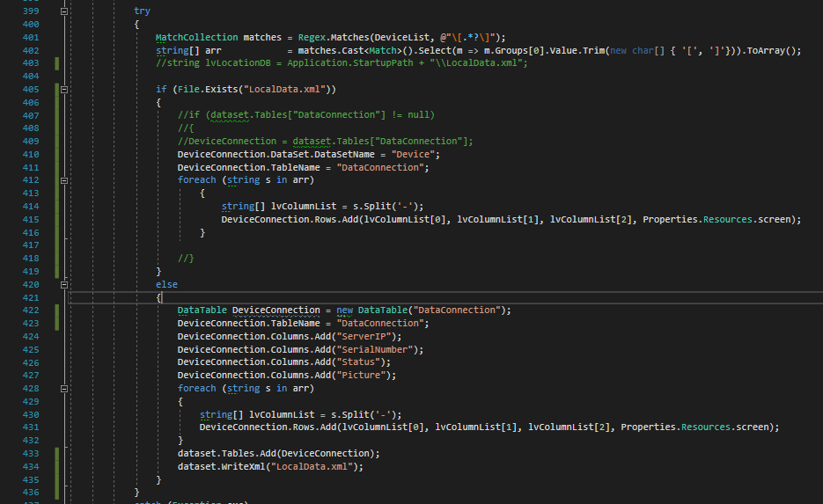Image resolution: width=823 pixels, height=504 pixels.
Task: Collapse the if File.Exists block at line 405
Action: point(64,90)
